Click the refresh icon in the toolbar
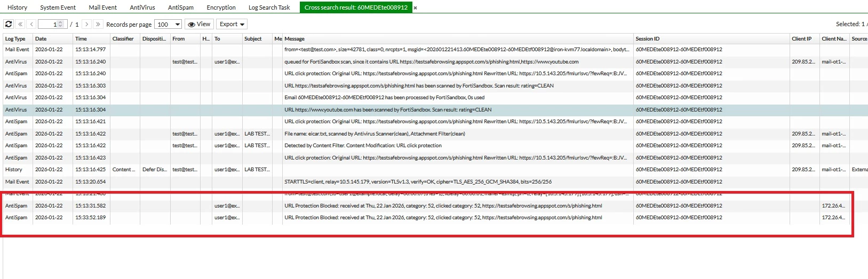The height and width of the screenshot is (279, 868). [x=8, y=25]
